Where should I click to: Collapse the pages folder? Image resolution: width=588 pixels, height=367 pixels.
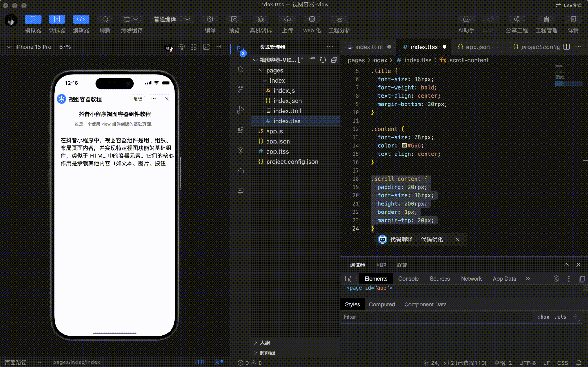pos(261,70)
